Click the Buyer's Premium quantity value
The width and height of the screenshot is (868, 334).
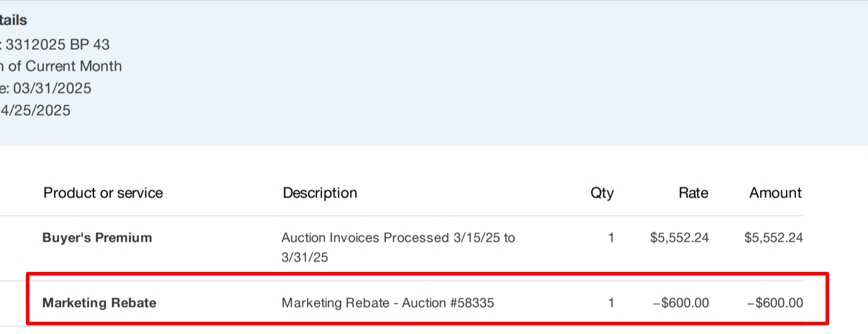tap(611, 238)
